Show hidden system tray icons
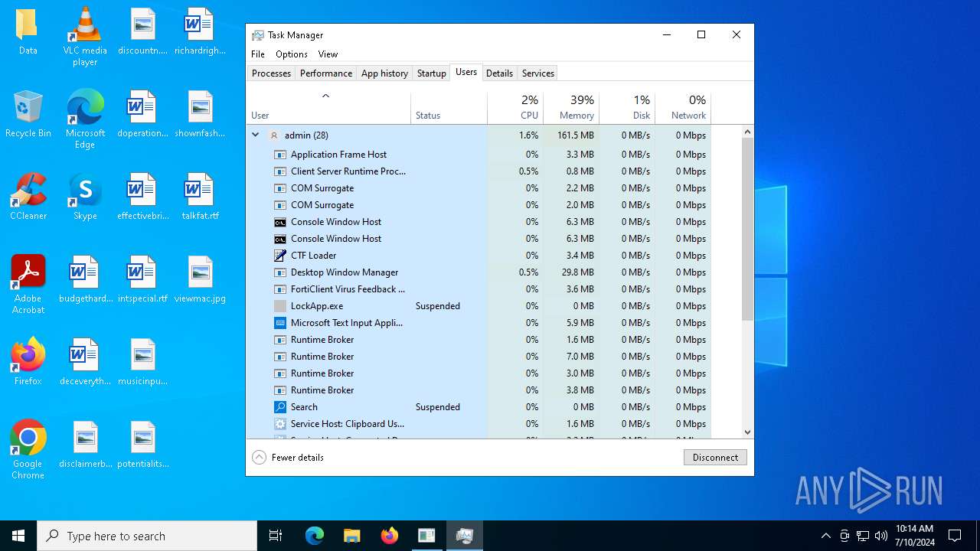Image resolution: width=980 pixels, height=551 pixels. tap(825, 536)
